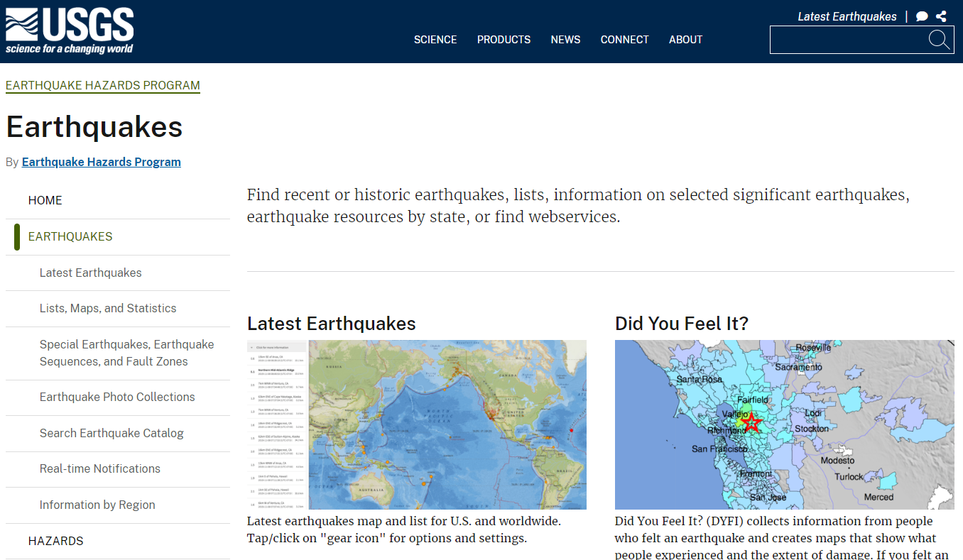Open the feedback chat bubble icon

click(x=921, y=16)
